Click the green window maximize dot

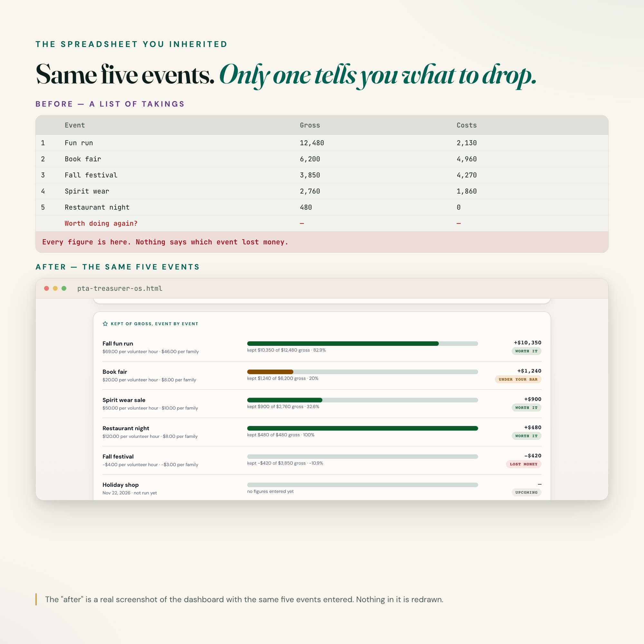64,288
